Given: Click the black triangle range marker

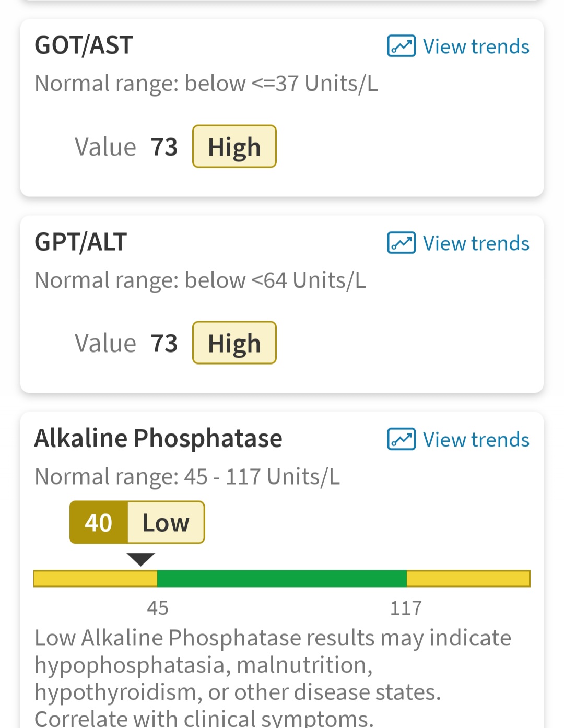Looking at the screenshot, I should coord(141,559).
